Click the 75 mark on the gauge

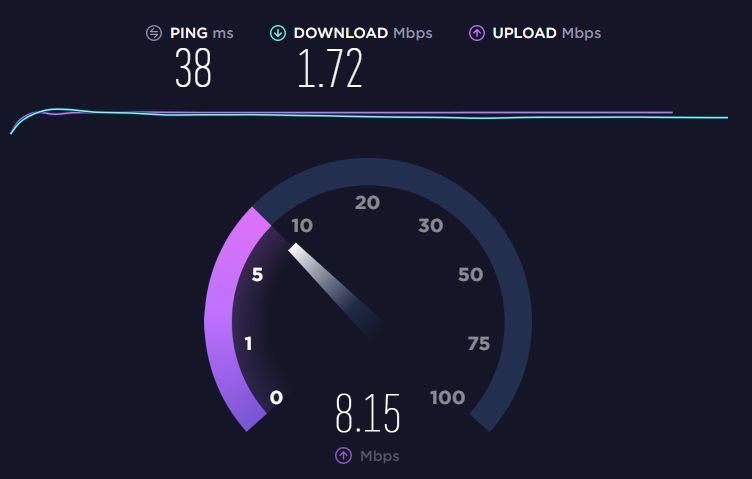click(x=479, y=343)
